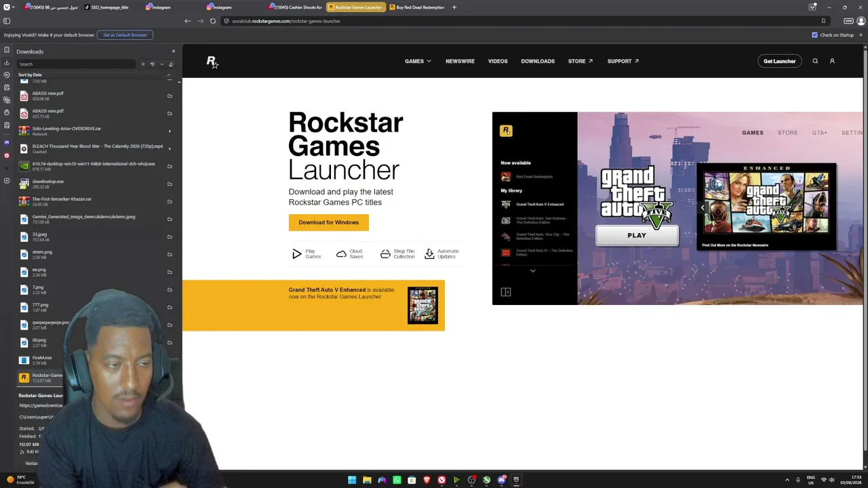Open the Discord web panel in sidebar
The image size is (868, 488).
tap(7, 142)
